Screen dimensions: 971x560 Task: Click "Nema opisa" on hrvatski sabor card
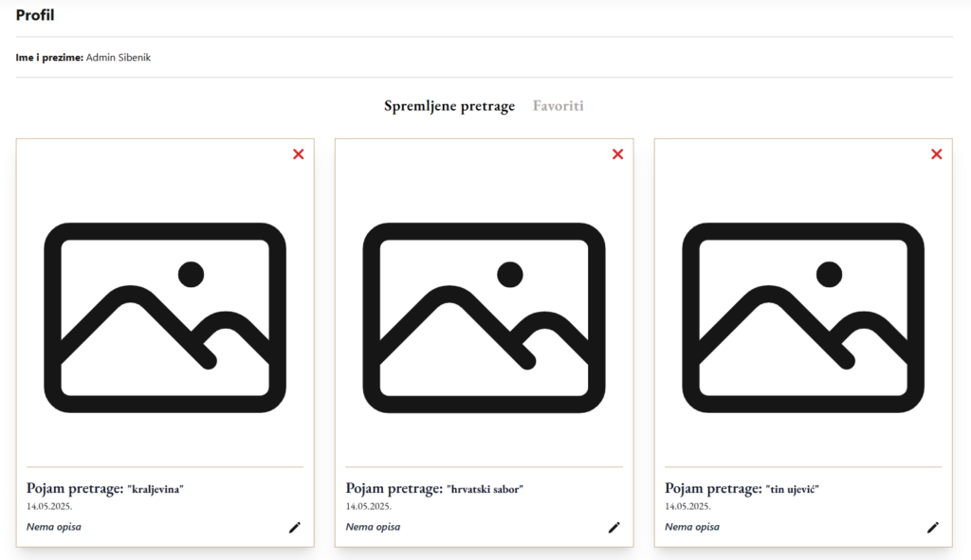pos(373,527)
